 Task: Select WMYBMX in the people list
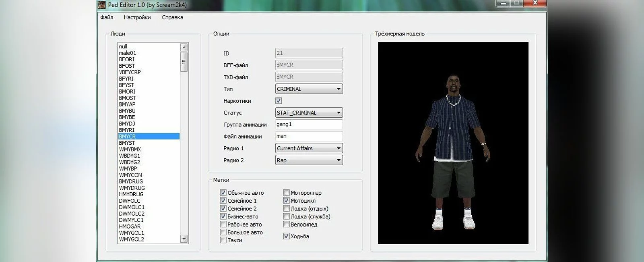pos(149,149)
